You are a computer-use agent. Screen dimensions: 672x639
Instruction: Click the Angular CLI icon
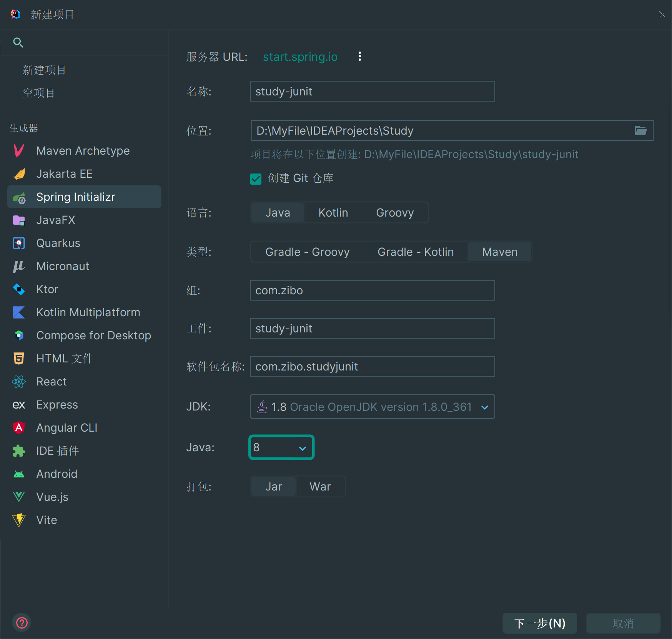point(19,428)
